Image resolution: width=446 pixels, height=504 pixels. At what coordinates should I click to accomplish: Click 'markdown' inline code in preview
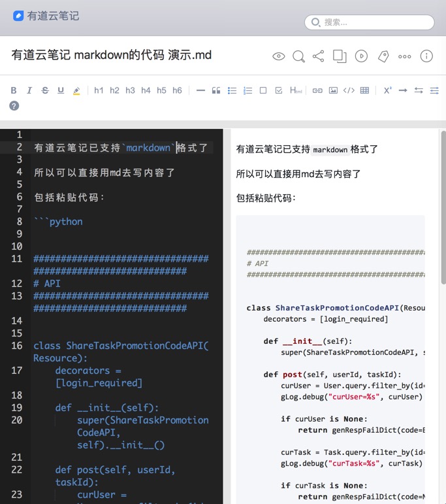(330, 150)
